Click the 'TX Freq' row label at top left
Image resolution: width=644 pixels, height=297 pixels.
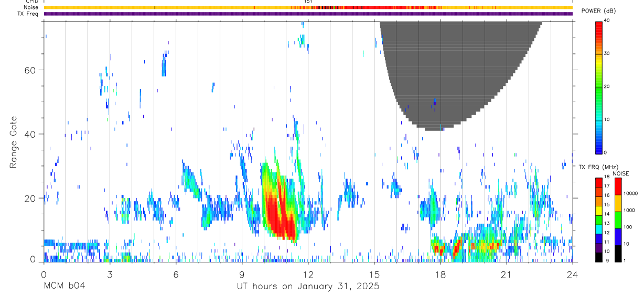coord(28,14)
